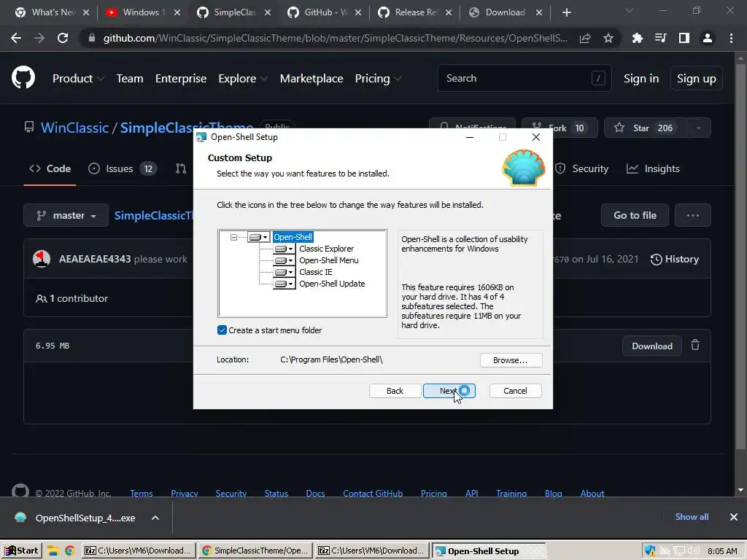Image resolution: width=747 pixels, height=560 pixels.
Task: View the file History
Action: click(x=675, y=259)
